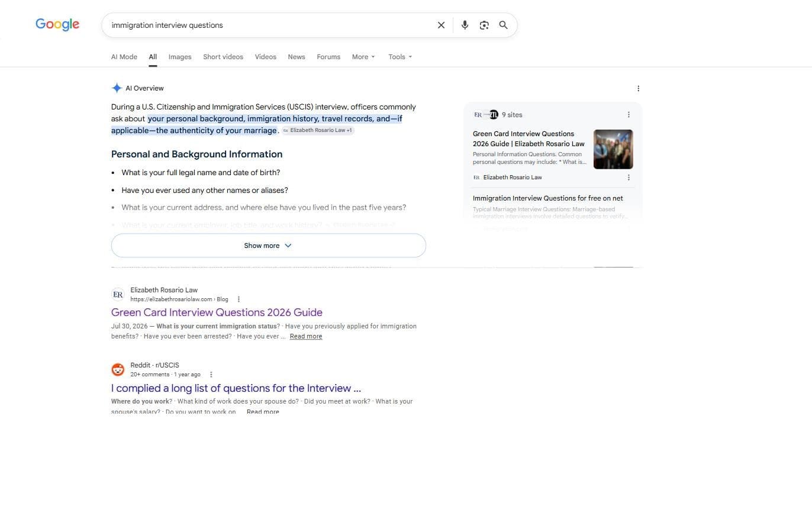
Task: Click the AI Overview heading label
Action: 144,88
